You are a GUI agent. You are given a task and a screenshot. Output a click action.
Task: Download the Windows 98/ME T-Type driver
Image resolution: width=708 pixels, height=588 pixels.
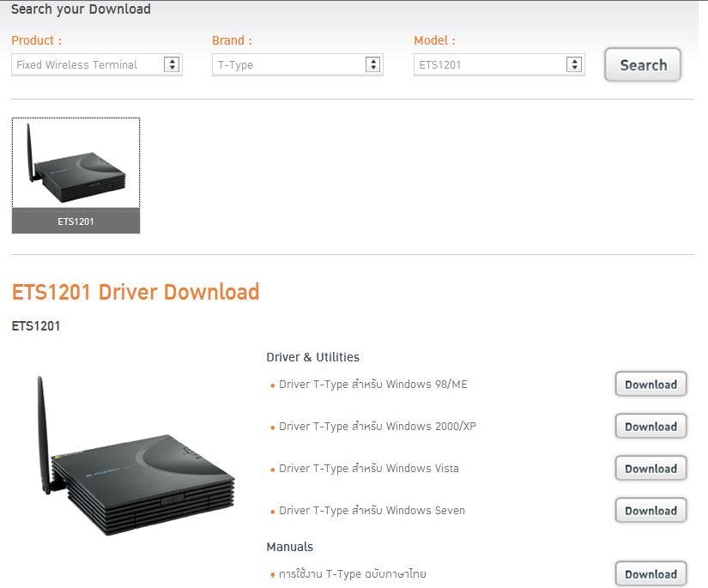click(x=651, y=385)
